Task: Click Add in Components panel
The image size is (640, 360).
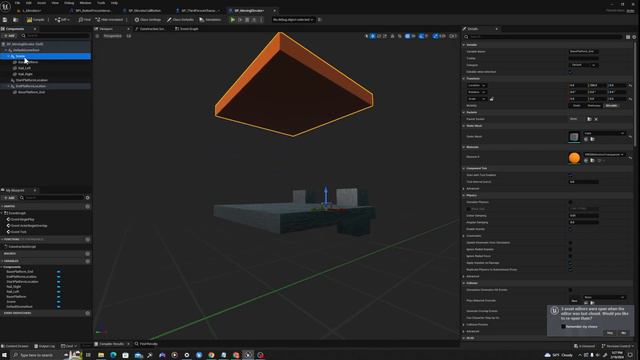Action: pos(9,36)
